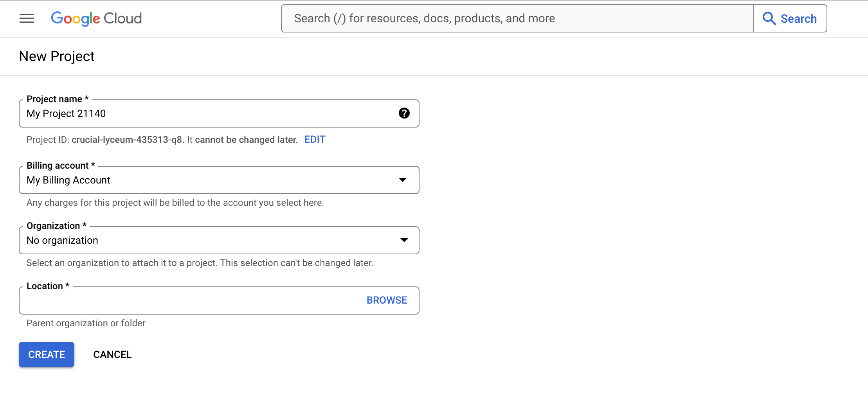Screen dimensions: 868x403
Task: Click the magnifier inside the Search button
Action: [769, 18]
